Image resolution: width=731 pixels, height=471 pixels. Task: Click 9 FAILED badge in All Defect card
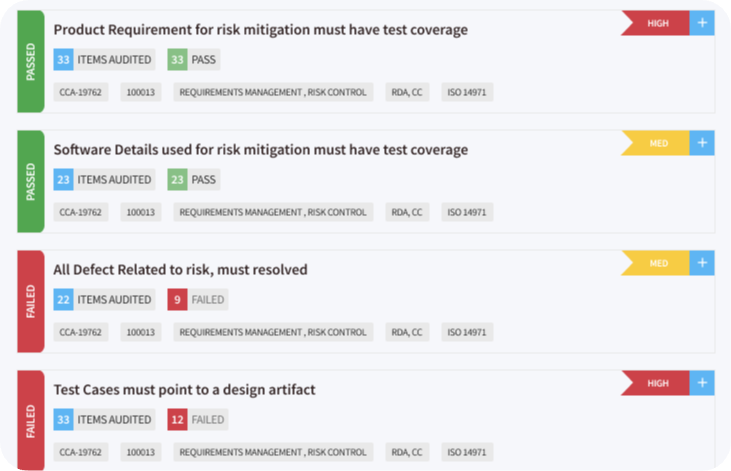(197, 299)
